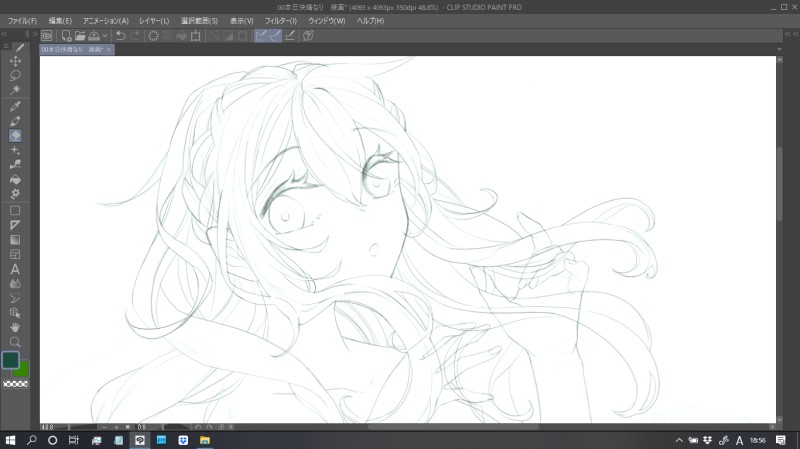Click the zoom out minus button
This screenshot has height=449, width=800.
[104, 427]
